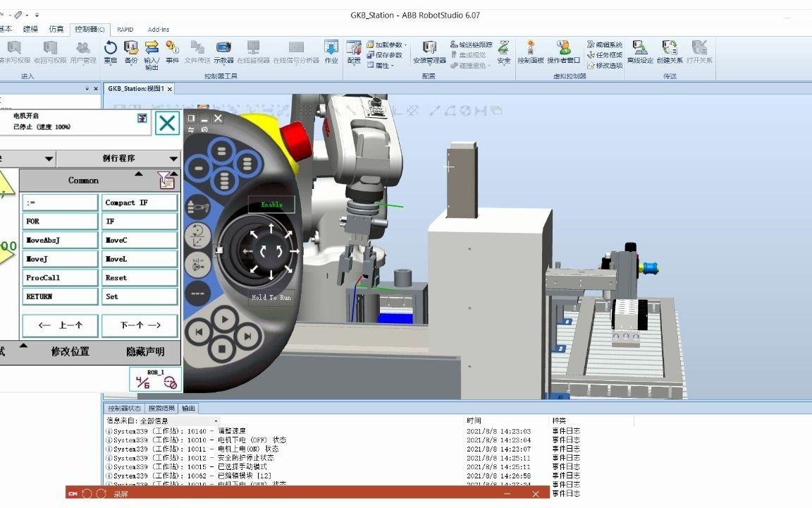
Task: Close the GKB_Station:视图1 tab
Action: (169, 89)
